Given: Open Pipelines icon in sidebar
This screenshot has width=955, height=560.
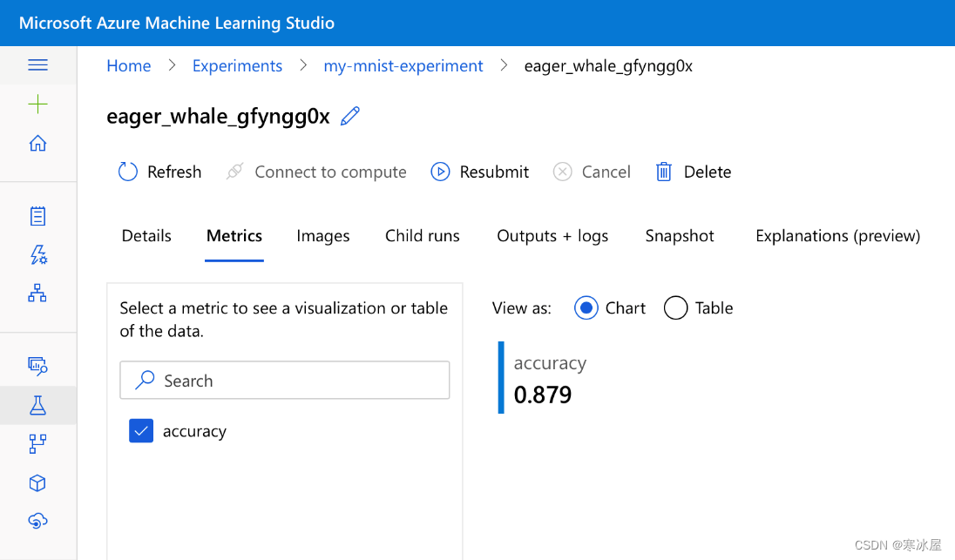Looking at the screenshot, I should click(x=37, y=444).
